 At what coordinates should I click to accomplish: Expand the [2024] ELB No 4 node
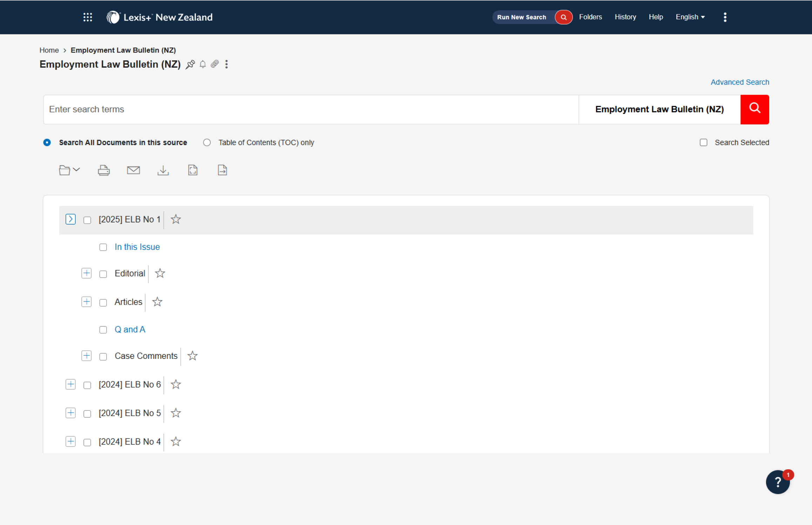click(70, 442)
